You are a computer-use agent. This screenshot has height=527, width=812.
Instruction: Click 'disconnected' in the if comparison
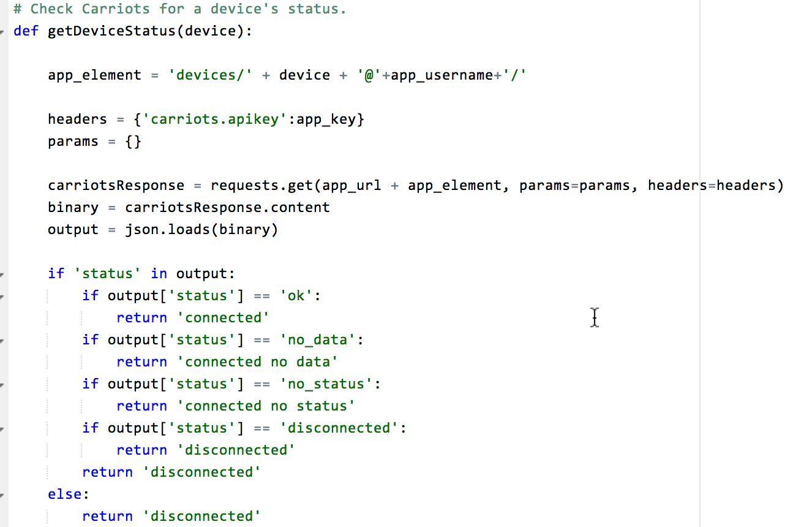tap(339, 428)
